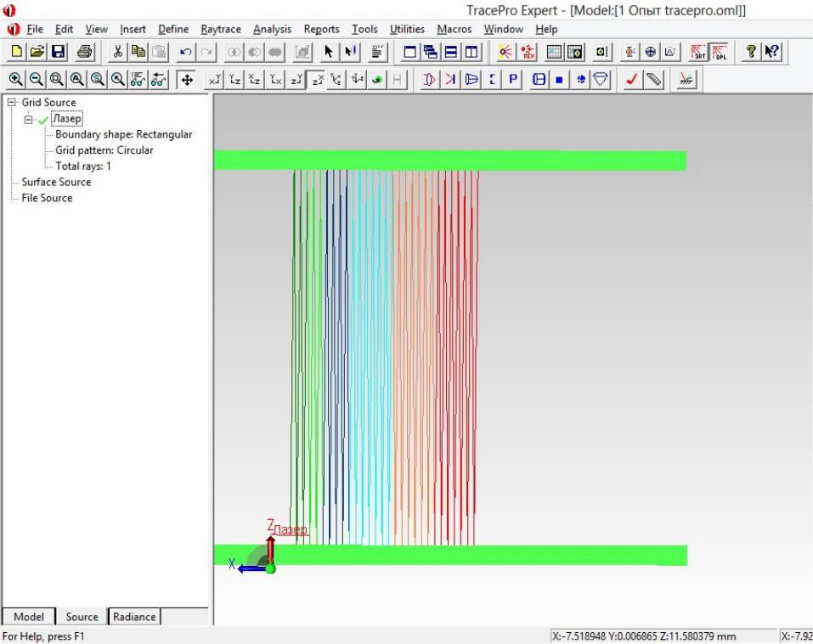Select the Zoom In magnifier tool
This screenshot has height=644, width=813.
[x=15, y=80]
